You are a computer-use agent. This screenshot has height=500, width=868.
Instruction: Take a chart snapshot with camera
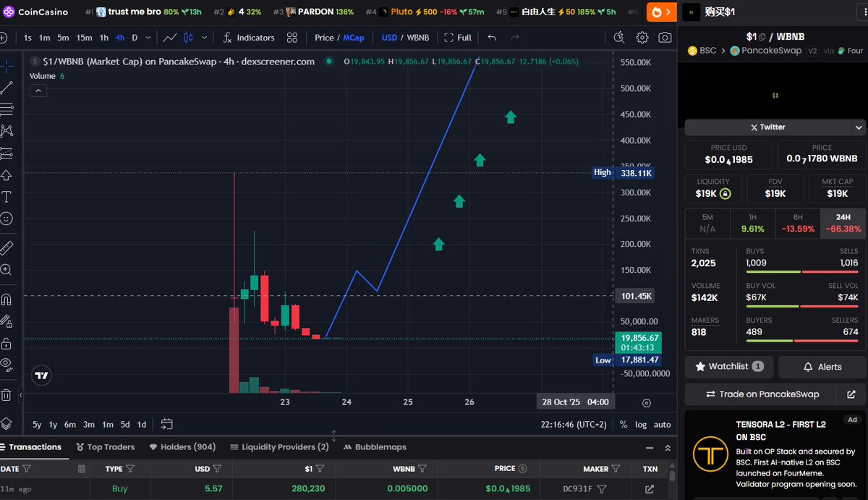665,38
